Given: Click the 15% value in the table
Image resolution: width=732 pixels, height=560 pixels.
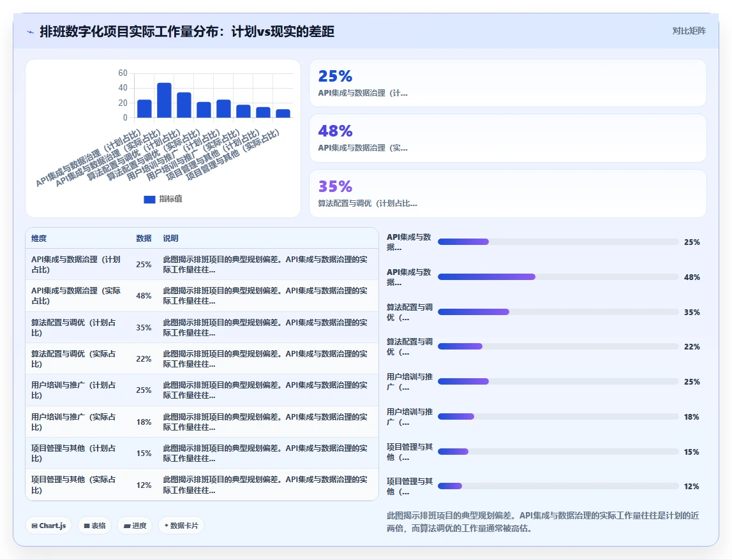Looking at the screenshot, I should 144,453.
